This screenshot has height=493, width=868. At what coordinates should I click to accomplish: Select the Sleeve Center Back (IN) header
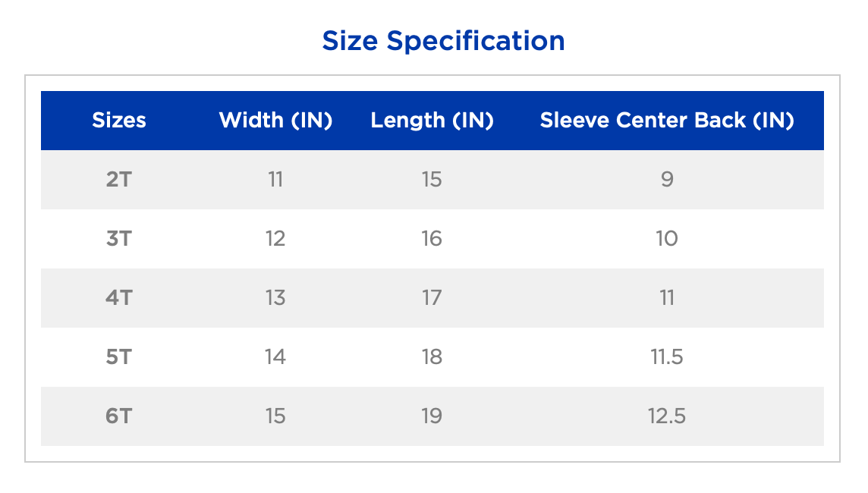click(667, 121)
